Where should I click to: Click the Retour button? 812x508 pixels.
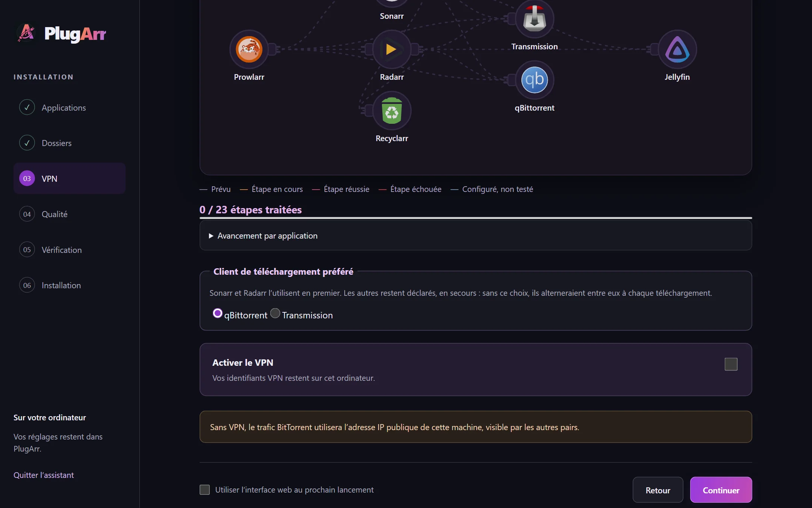point(658,490)
